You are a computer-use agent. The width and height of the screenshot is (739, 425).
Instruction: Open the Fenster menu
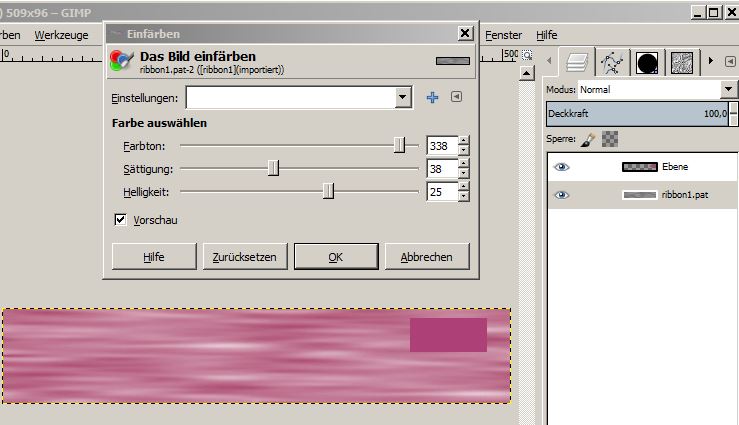click(503, 35)
